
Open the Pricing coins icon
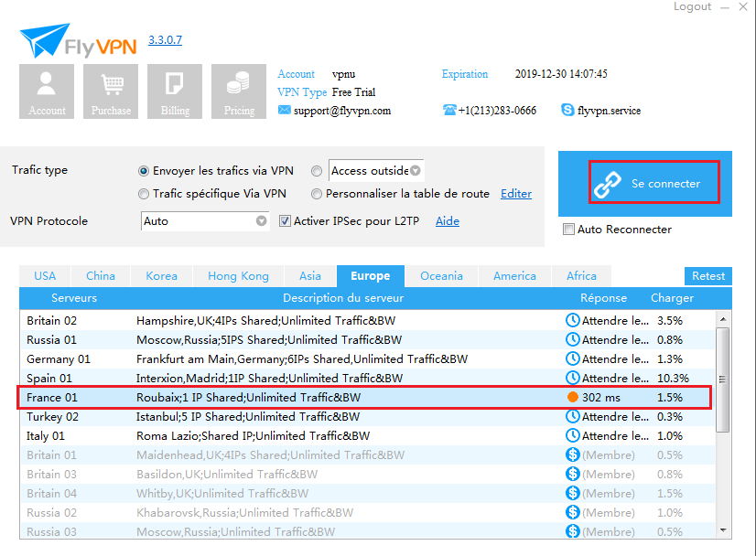click(x=239, y=91)
